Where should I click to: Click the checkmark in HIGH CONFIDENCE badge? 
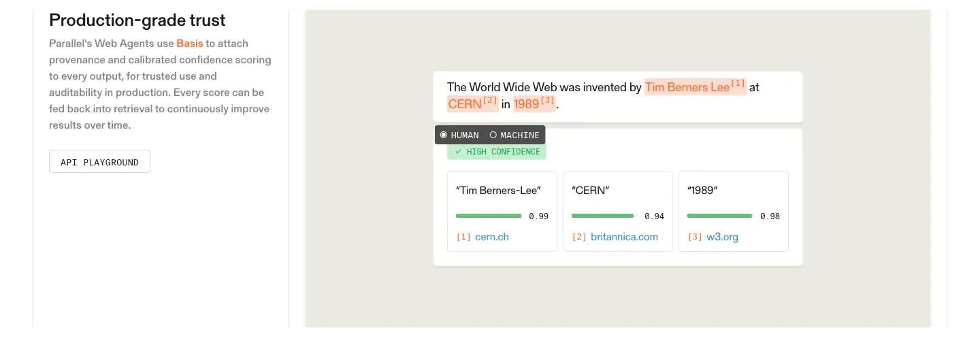click(458, 152)
